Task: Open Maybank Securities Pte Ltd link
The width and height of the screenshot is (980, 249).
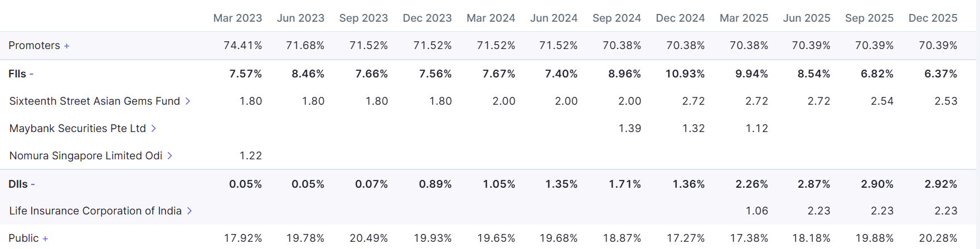Action: tap(77, 129)
